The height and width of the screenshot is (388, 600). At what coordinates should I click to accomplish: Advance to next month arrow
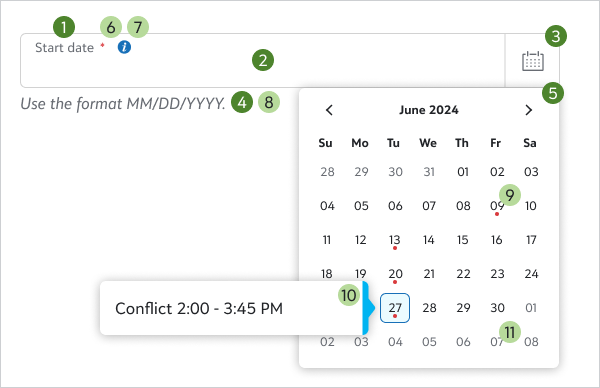pos(528,110)
